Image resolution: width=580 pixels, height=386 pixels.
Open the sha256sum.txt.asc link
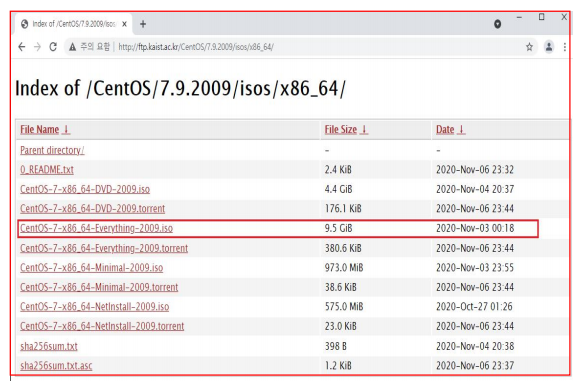point(56,366)
